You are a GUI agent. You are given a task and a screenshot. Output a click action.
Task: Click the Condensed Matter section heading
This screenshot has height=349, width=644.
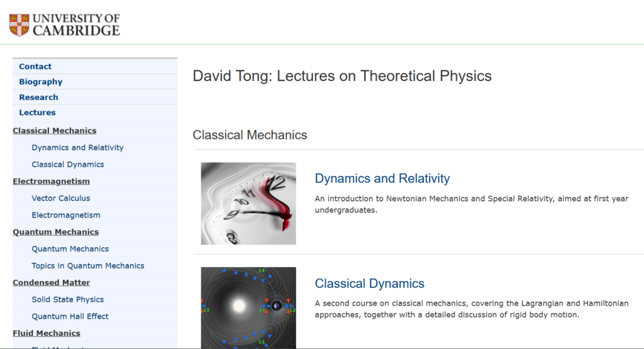pos(51,283)
